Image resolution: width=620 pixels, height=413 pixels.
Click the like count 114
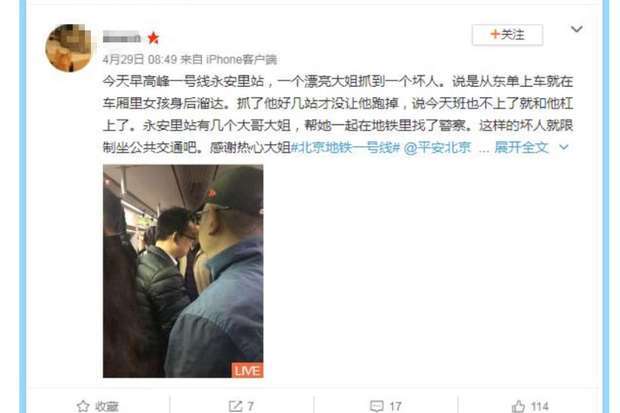click(539, 406)
